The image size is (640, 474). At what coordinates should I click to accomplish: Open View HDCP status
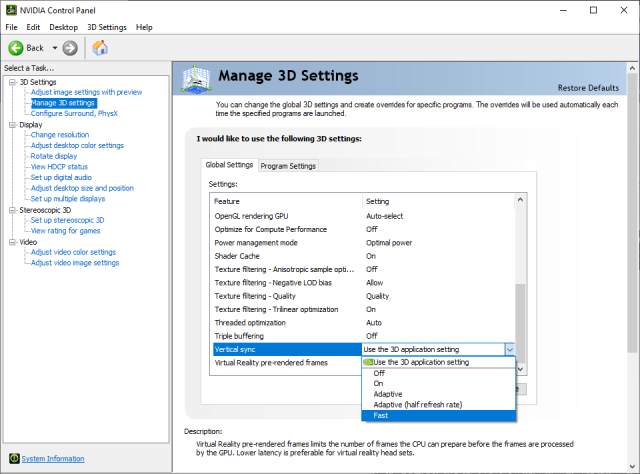pyautogui.click(x=59, y=167)
